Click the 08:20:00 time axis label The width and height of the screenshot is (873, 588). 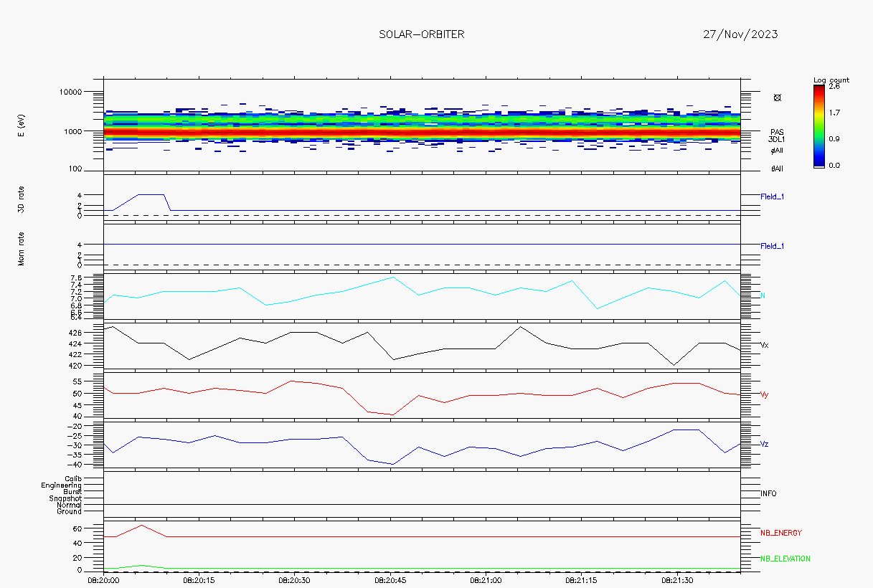tap(103, 579)
